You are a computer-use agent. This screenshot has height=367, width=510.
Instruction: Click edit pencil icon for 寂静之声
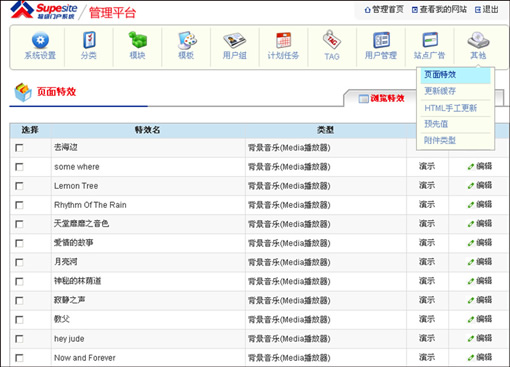[x=471, y=300]
